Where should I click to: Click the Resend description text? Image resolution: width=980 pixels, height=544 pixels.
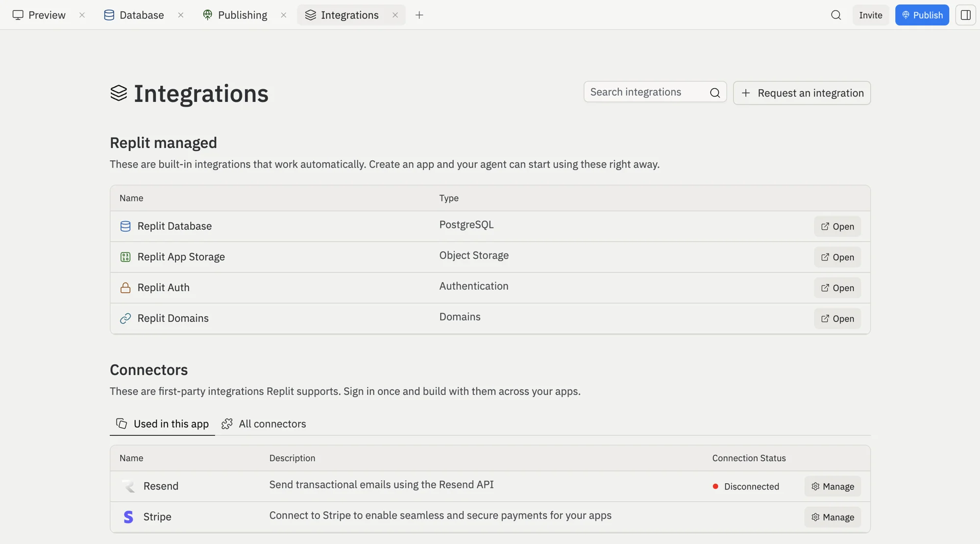(381, 485)
